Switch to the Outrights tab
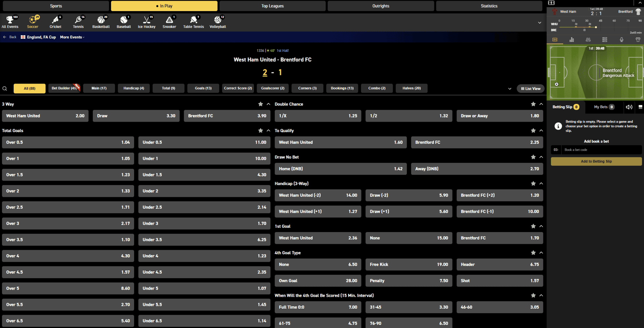644x328 pixels. pyautogui.click(x=381, y=6)
